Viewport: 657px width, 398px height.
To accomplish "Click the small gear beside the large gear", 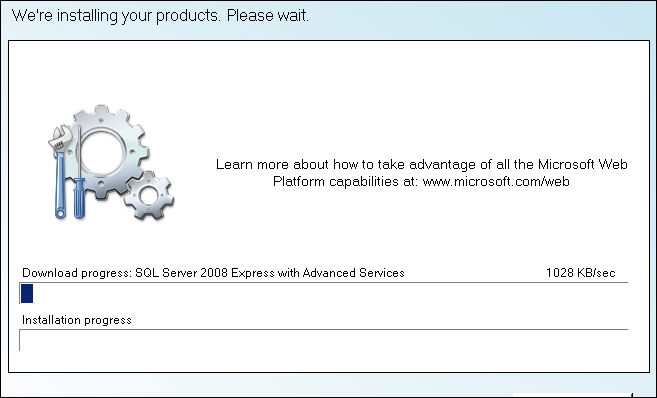I will click(x=149, y=195).
